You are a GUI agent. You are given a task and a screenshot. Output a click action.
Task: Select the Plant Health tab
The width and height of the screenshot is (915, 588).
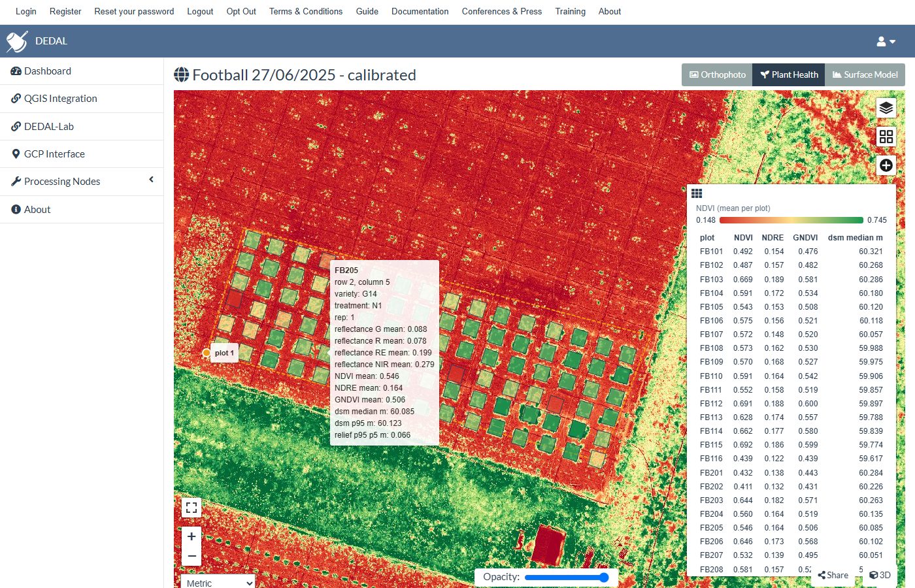pyautogui.click(x=789, y=74)
